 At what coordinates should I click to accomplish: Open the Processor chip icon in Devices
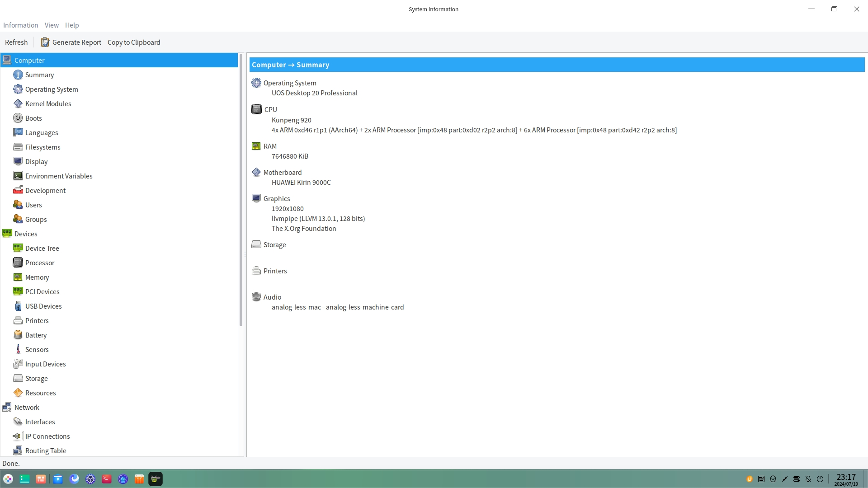click(x=18, y=263)
